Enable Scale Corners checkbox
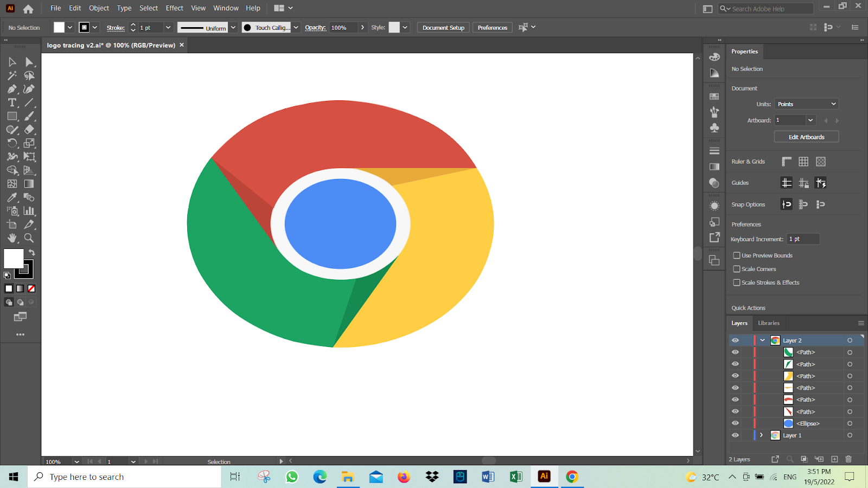The image size is (868, 488). pos(737,269)
